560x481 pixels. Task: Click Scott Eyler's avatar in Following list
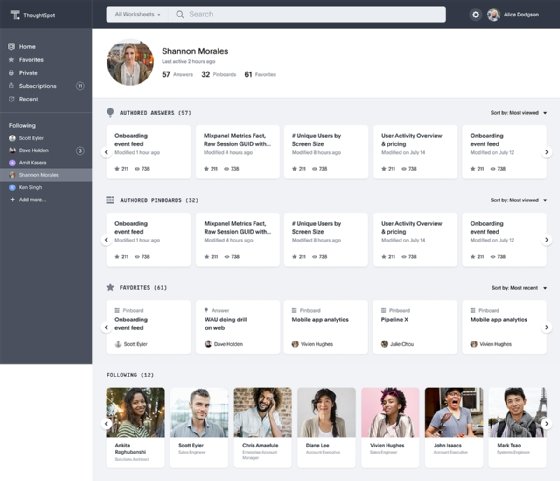[12, 138]
